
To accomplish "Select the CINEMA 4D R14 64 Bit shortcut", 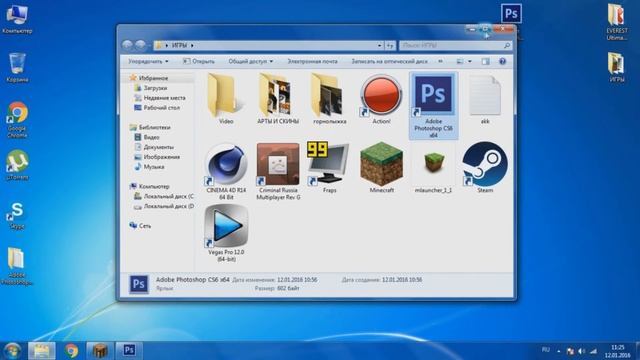I will click(226, 171).
